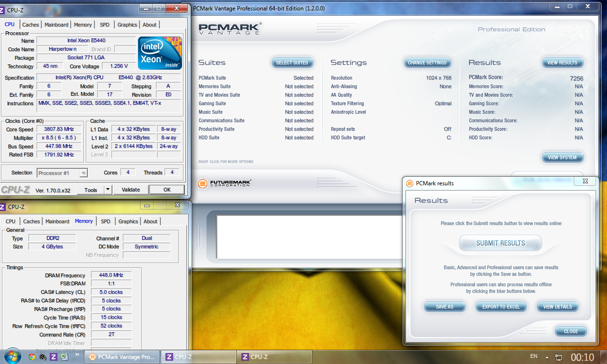The image size is (607, 364).
Task: Click the PCMark Score value 7256
Action: (x=577, y=78)
